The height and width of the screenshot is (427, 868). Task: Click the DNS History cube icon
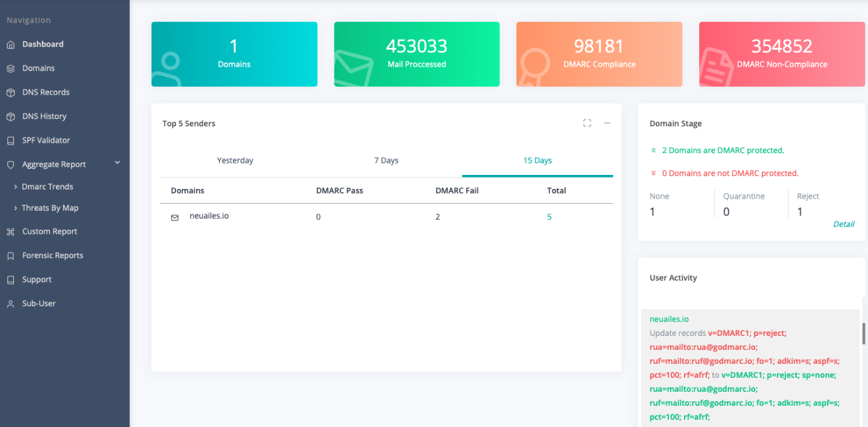pyautogui.click(x=10, y=117)
